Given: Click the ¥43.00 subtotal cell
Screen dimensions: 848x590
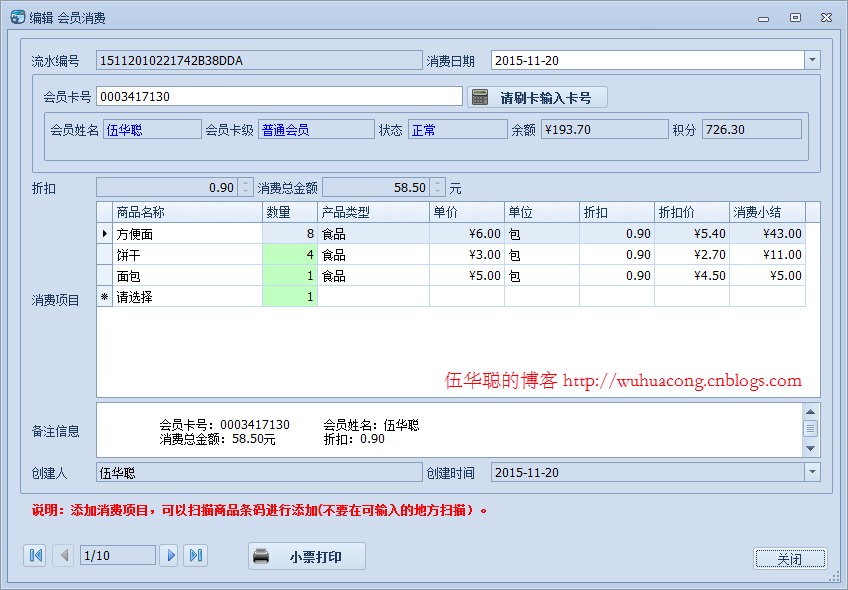Looking at the screenshot, I should click(767, 234).
